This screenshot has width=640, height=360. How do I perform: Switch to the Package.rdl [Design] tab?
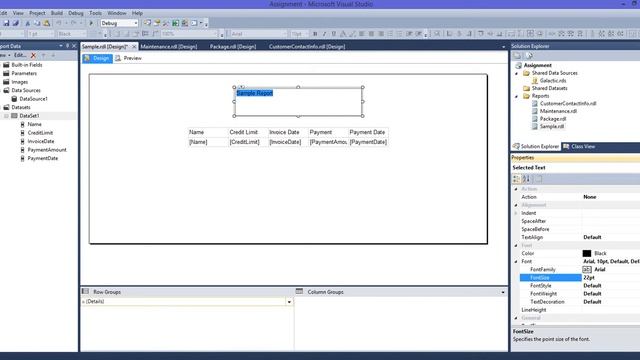[x=233, y=47]
